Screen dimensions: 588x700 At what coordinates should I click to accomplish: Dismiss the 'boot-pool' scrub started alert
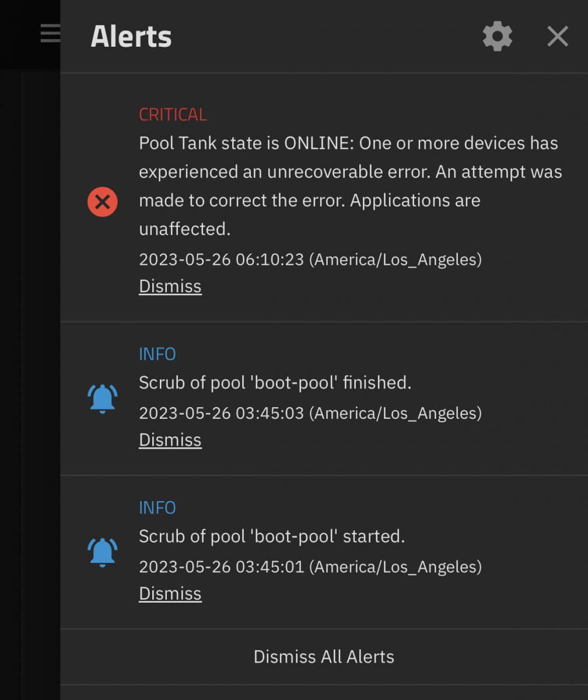(x=170, y=593)
